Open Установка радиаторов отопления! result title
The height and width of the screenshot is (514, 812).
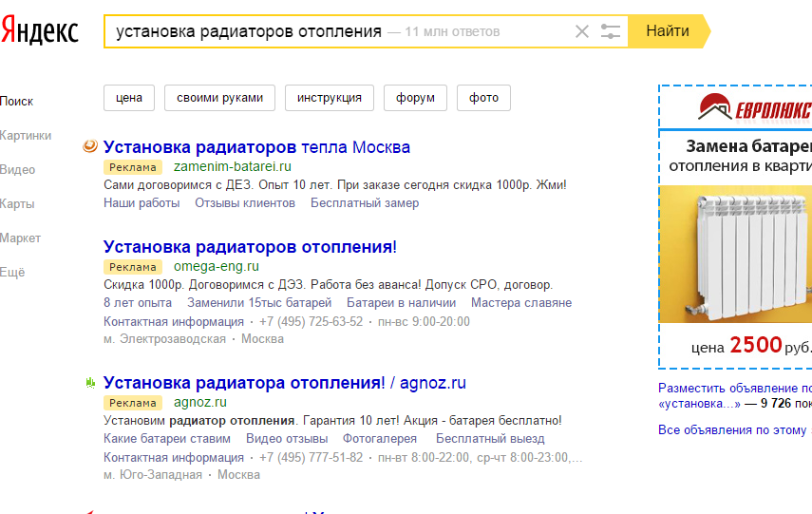[x=250, y=247]
